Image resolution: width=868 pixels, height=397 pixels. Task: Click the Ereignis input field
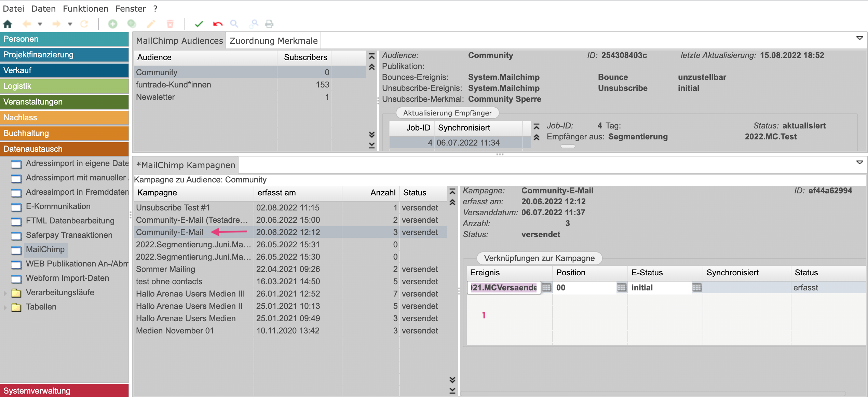(x=503, y=287)
